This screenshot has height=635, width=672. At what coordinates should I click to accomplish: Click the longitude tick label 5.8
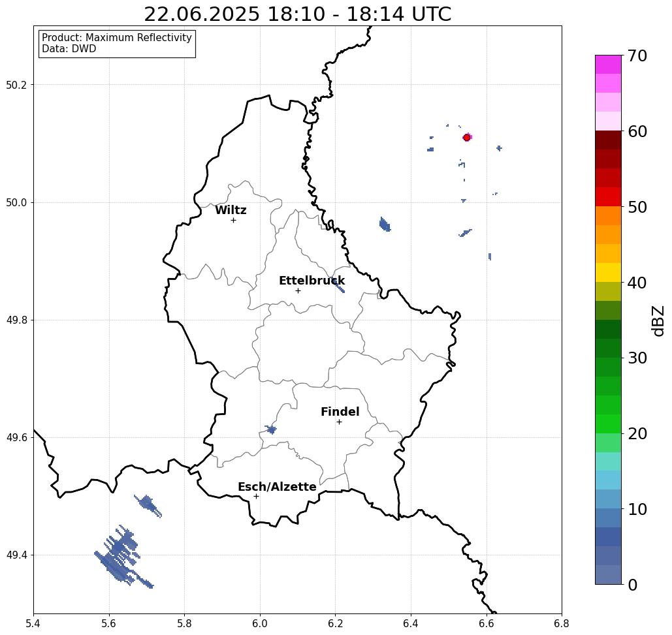(x=184, y=624)
